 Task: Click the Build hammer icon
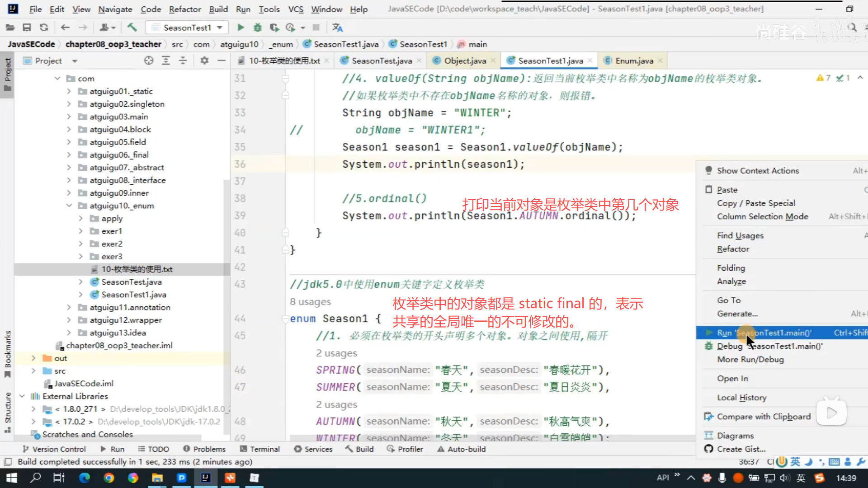[x=132, y=28]
